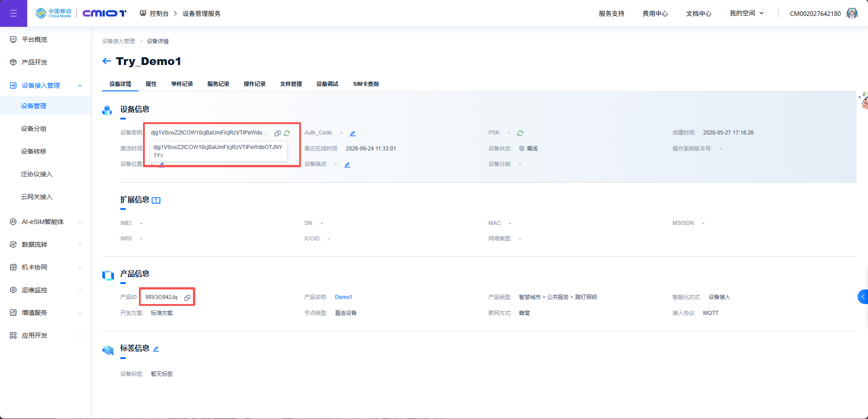
Task: Switch to the 事件记录 tab
Action: [x=182, y=84]
